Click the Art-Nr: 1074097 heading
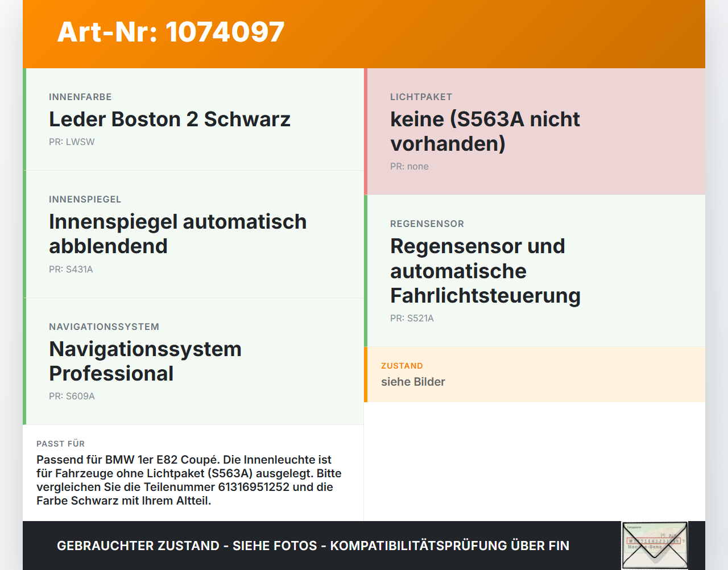Screen dimensions: 728x570 [x=171, y=32]
